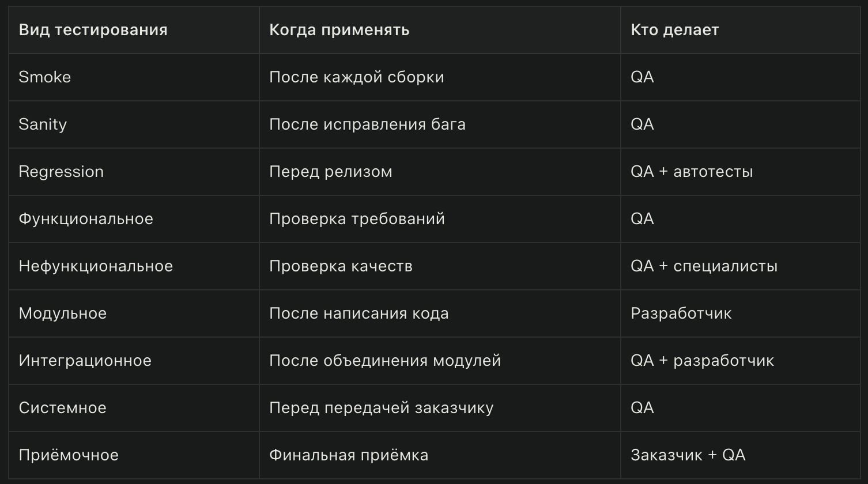Click the 'QA + автотесты' cell
The image size is (868, 484).
pyautogui.click(x=741, y=172)
